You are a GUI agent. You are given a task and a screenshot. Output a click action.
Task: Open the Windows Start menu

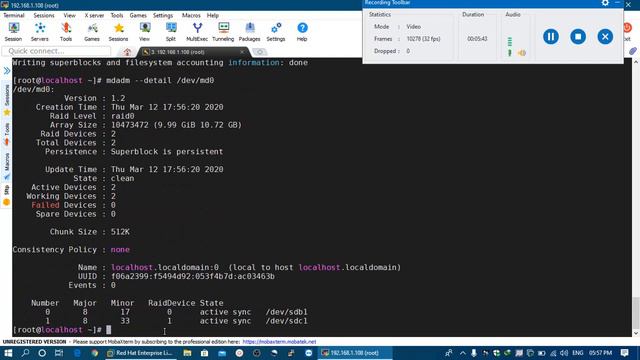[x=8, y=353]
